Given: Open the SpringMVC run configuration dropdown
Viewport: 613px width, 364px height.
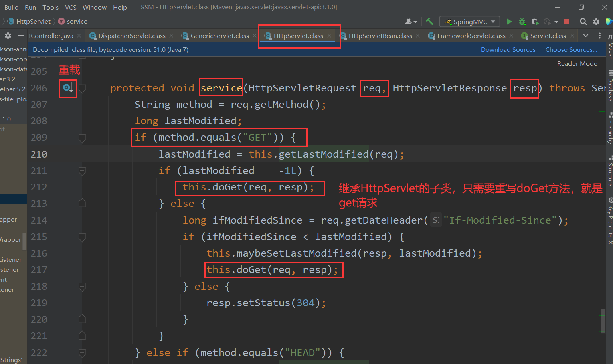Looking at the screenshot, I should coord(469,22).
